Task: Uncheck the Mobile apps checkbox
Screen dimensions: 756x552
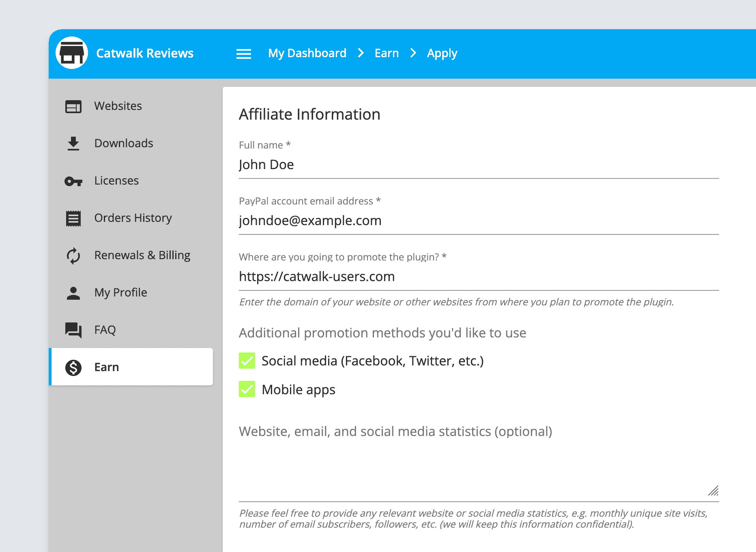Action: coord(247,389)
